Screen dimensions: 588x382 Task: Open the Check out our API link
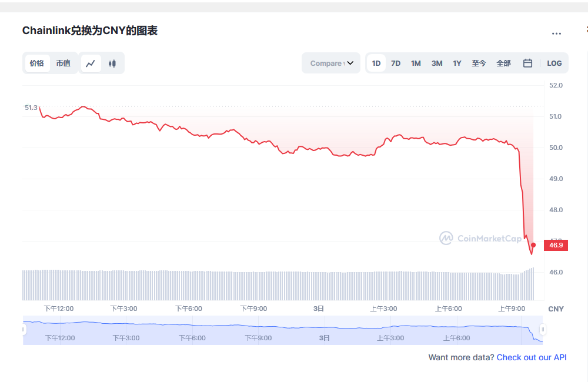tap(532, 357)
